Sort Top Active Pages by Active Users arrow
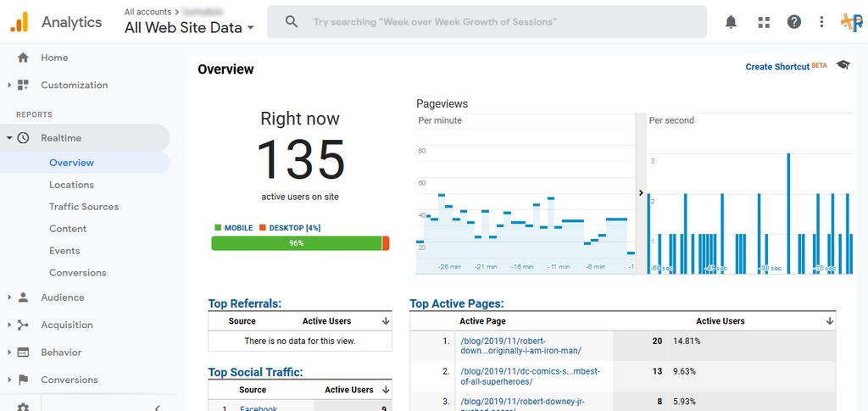This screenshot has width=868, height=411. [x=829, y=321]
